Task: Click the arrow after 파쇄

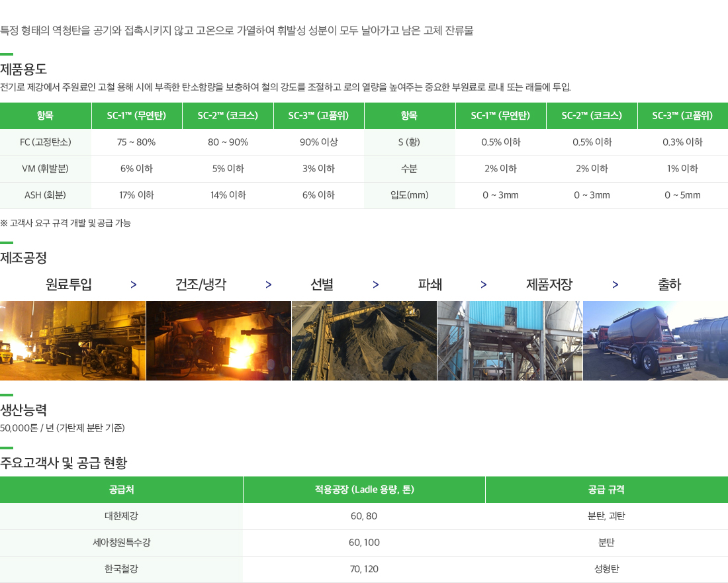Action: point(484,285)
